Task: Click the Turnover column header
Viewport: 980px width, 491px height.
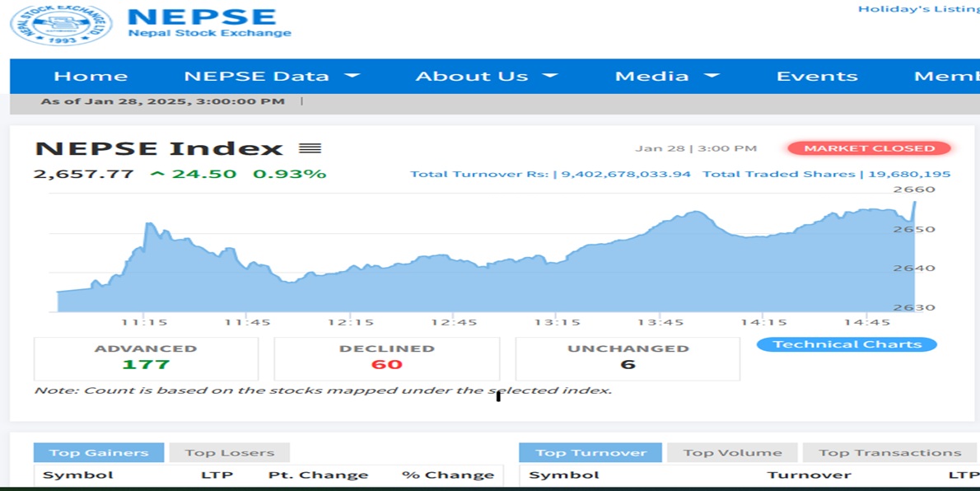Action: coord(809,475)
